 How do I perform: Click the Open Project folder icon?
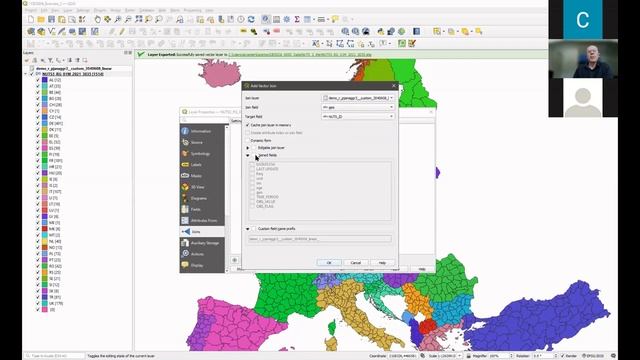41,19
